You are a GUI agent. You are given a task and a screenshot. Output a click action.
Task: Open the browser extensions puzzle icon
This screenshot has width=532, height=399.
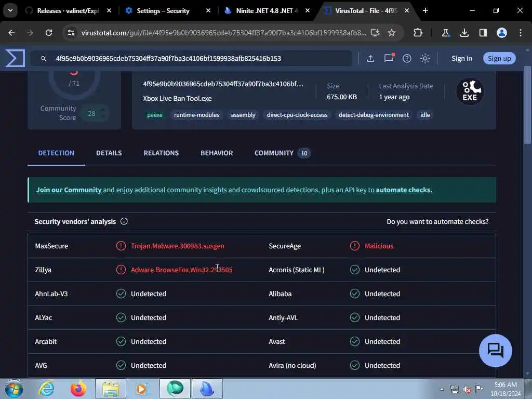[418, 33]
